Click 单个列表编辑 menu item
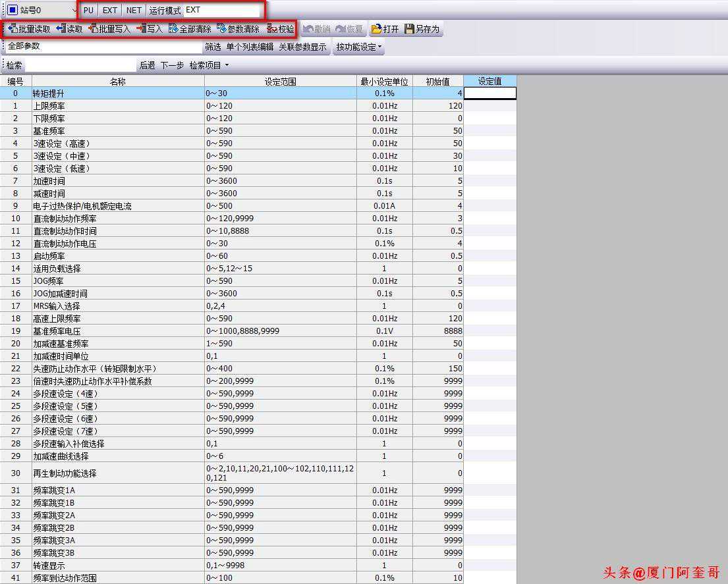 (250, 47)
